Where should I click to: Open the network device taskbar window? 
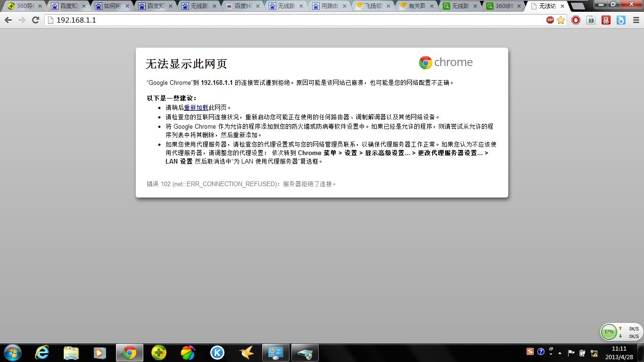(x=305, y=353)
